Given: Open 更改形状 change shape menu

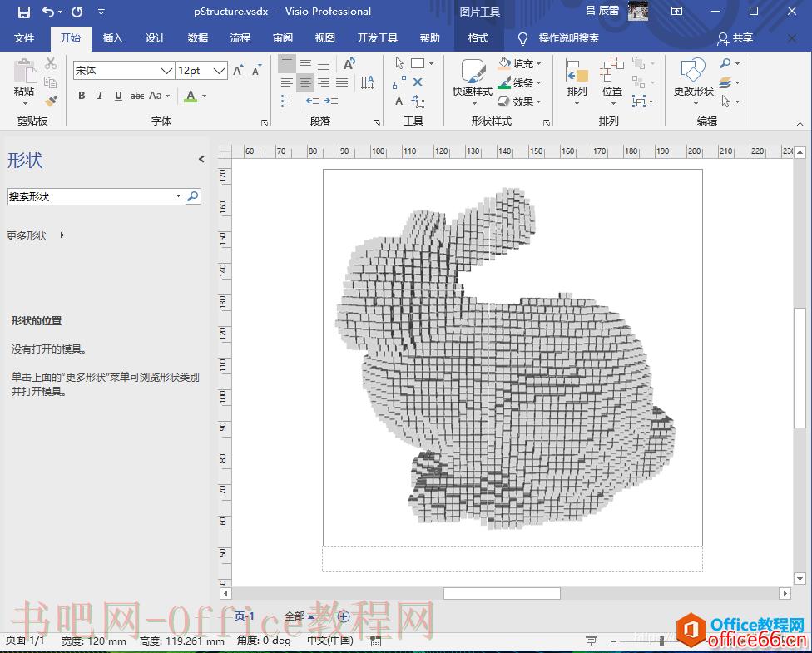Looking at the screenshot, I should 693,82.
